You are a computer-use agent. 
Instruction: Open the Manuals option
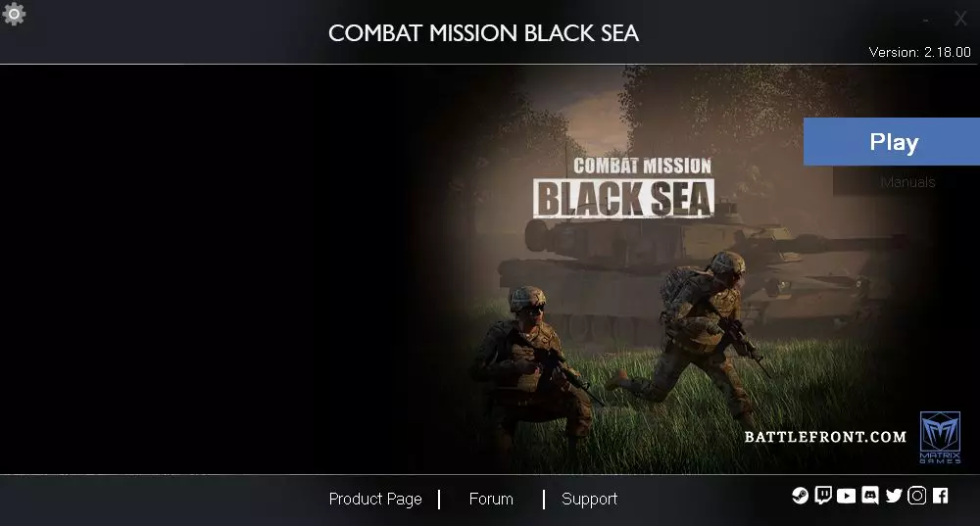[x=907, y=182]
